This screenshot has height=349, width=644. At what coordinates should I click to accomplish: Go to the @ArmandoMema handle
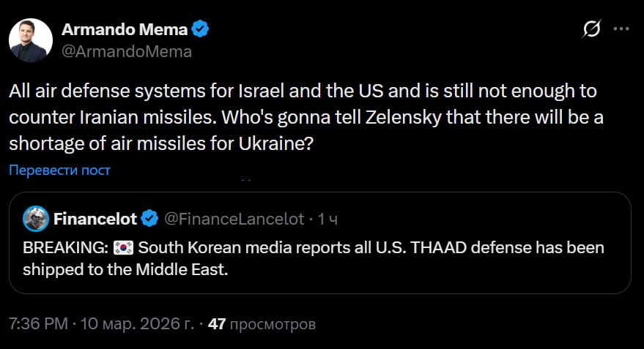pos(126,51)
